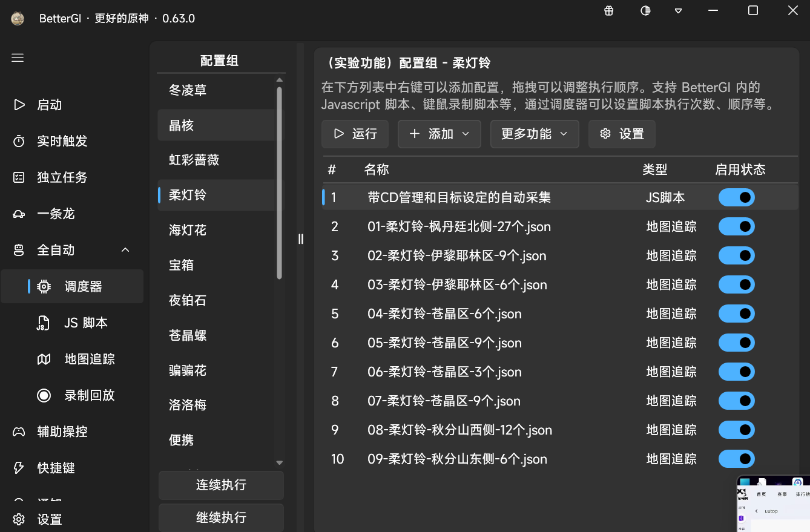This screenshot has height=532, width=810.
Task: Open the hamburger navigation menu
Action: pos(18,57)
